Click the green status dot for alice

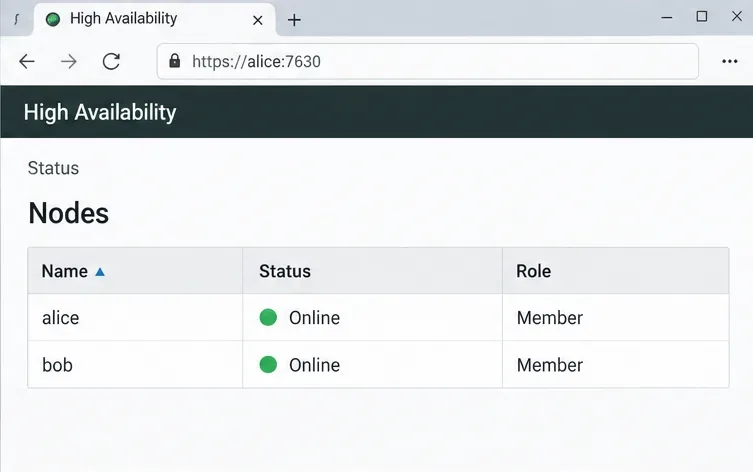click(268, 317)
